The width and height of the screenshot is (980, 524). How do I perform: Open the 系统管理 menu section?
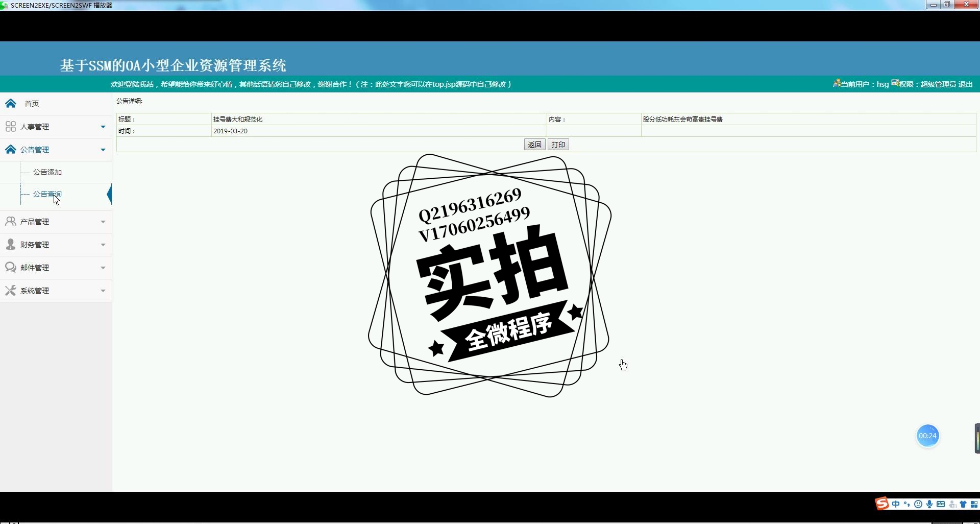click(56, 290)
